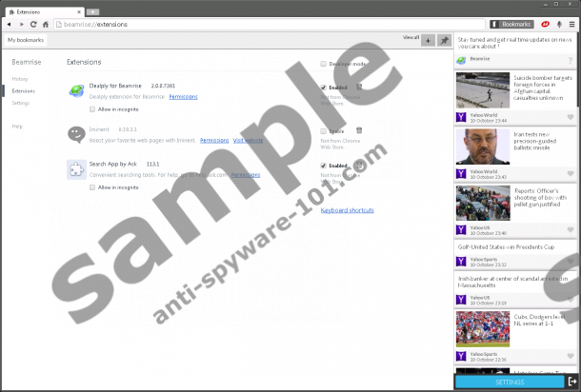The height and width of the screenshot is (392, 581).
Task: Uncheck Enabled for Dealply for Beamrise
Action: (x=325, y=87)
